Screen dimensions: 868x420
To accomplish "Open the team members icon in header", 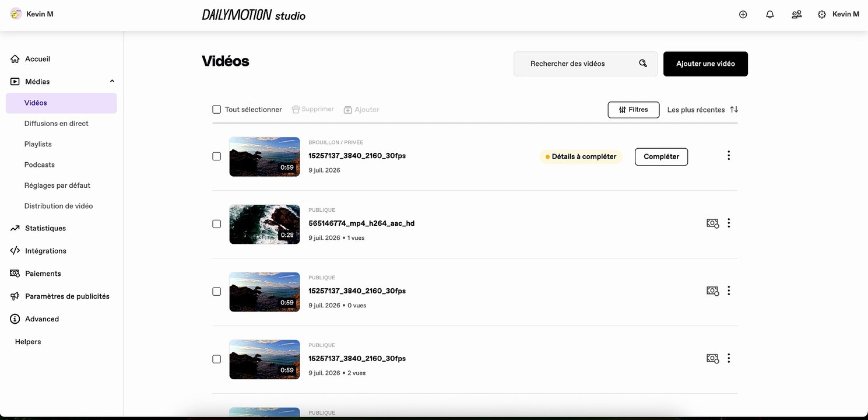I will 797,15.
